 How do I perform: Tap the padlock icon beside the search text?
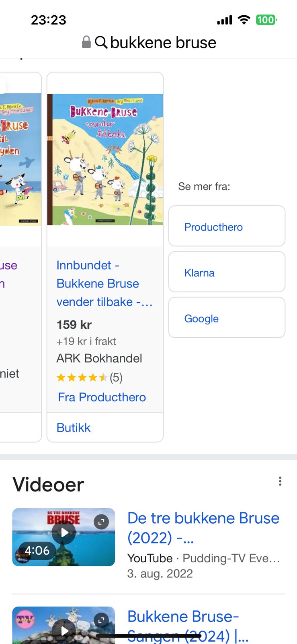pyautogui.click(x=86, y=42)
